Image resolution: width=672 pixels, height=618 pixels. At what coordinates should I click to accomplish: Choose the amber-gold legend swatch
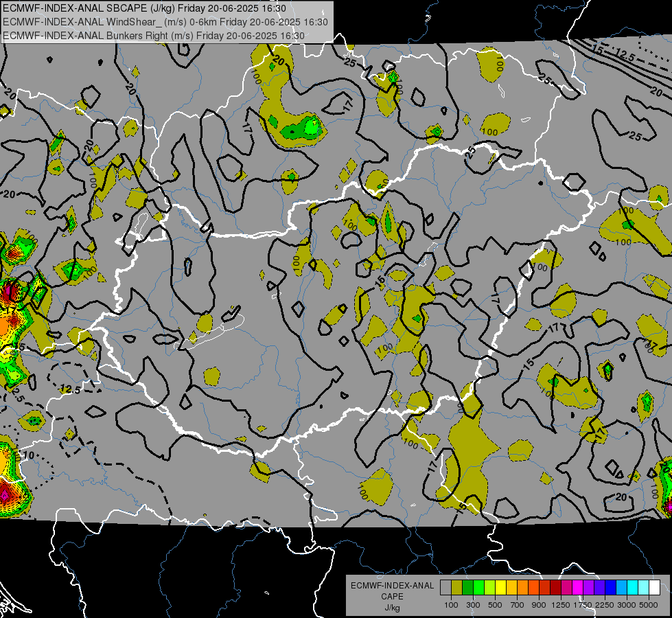tap(511, 588)
